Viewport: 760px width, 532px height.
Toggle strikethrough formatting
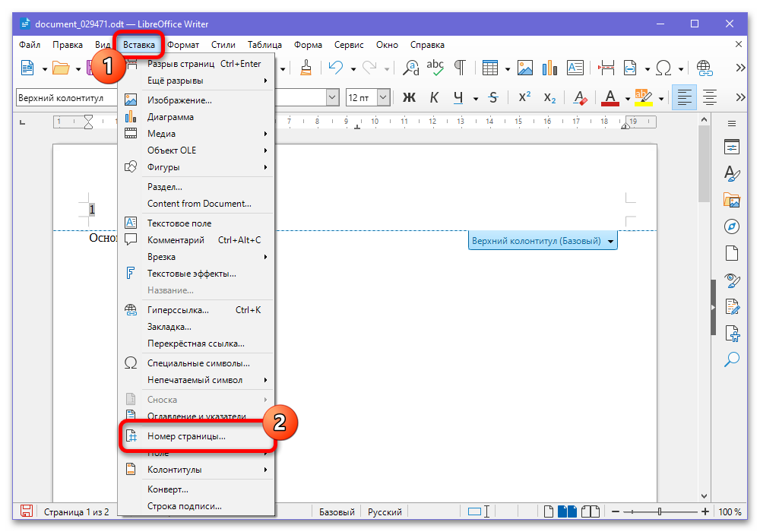(x=493, y=98)
